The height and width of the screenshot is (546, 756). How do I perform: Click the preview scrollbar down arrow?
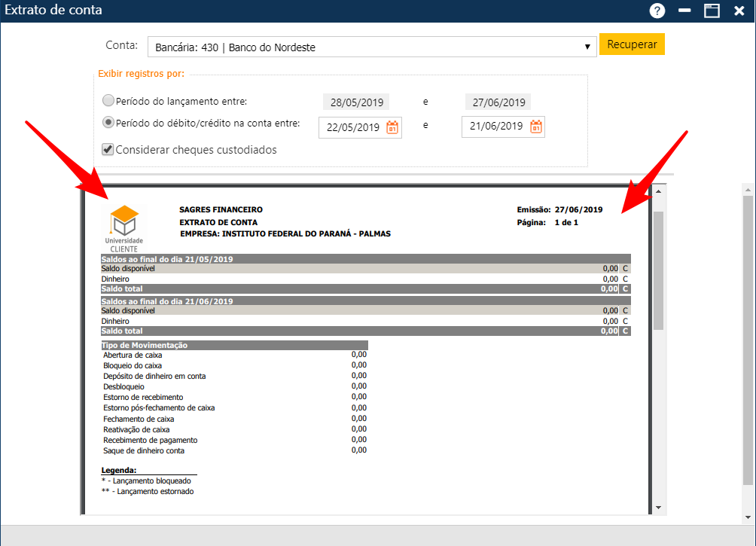660,508
